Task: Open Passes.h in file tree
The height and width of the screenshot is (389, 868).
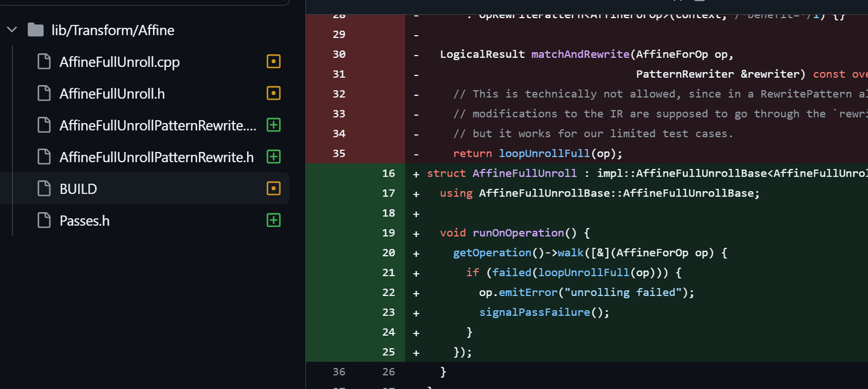Action: [x=84, y=221]
